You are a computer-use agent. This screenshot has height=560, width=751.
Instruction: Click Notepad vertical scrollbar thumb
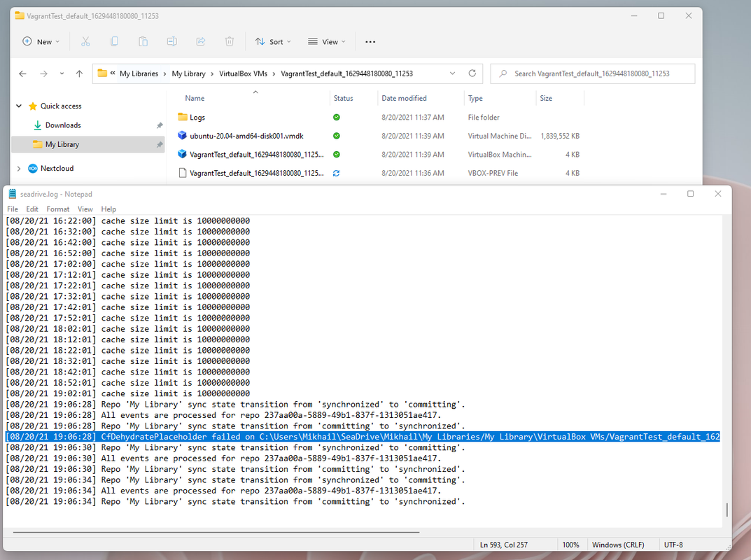tap(727, 510)
